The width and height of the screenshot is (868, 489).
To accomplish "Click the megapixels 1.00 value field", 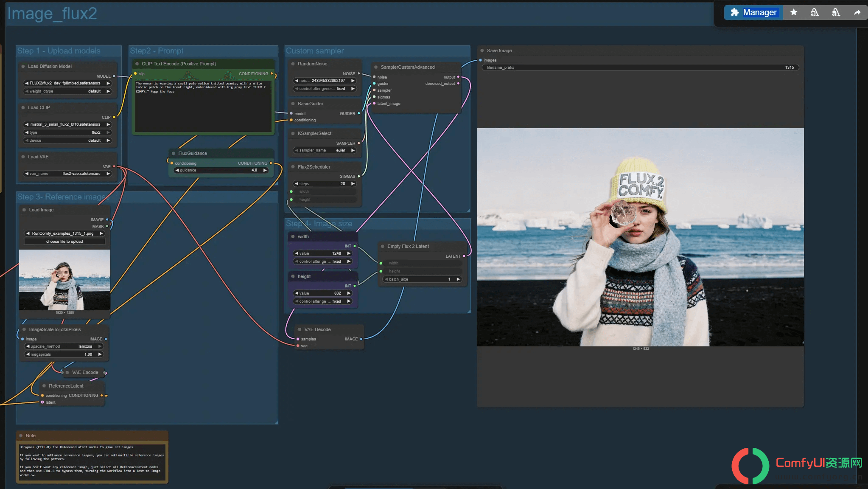I will coord(64,354).
